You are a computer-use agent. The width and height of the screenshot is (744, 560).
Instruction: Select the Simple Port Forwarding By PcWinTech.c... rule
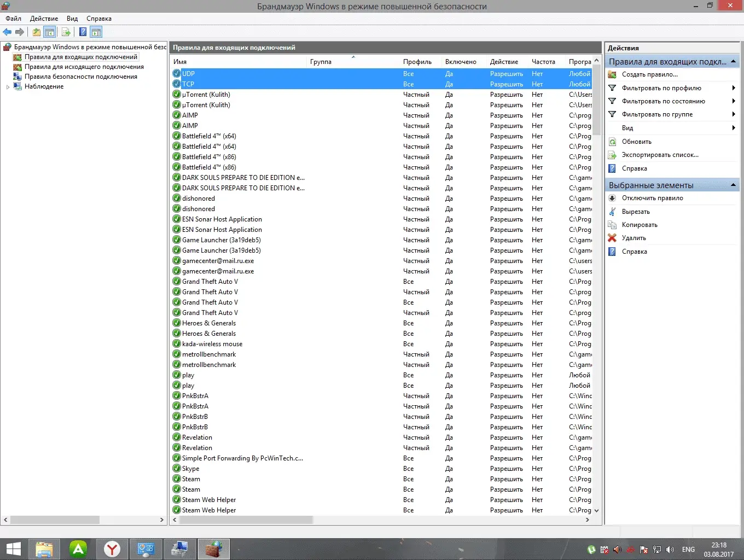click(x=242, y=458)
